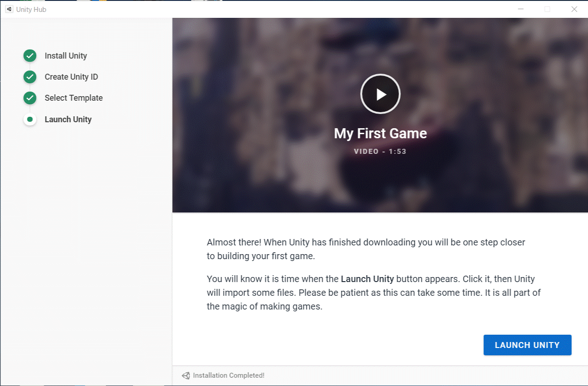Select the Install Unity step
The width and height of the screenshot is (588, 386).
66,56
